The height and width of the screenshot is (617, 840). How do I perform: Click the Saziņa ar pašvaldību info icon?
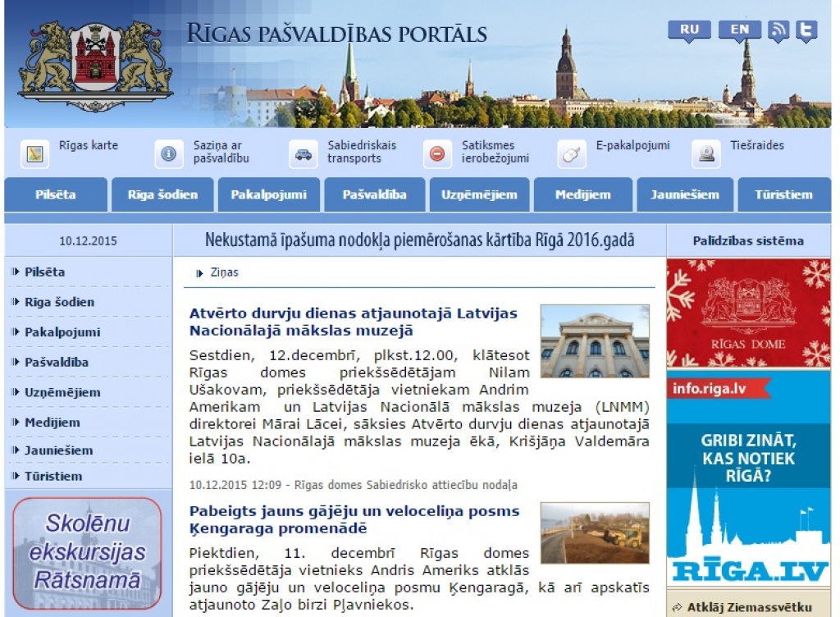(x=170, y=154)
